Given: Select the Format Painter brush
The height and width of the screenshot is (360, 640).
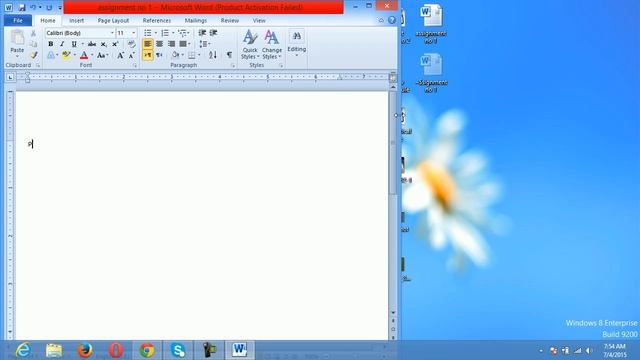Looking at the screenshot, I should 33,55.
